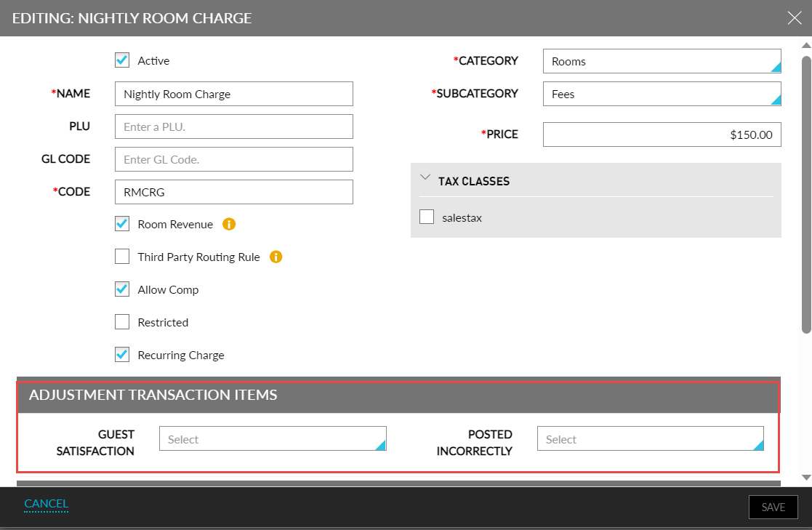Viewport: 812px width, 530px height.
Task: Click the SAVE button
Action: 773,507
